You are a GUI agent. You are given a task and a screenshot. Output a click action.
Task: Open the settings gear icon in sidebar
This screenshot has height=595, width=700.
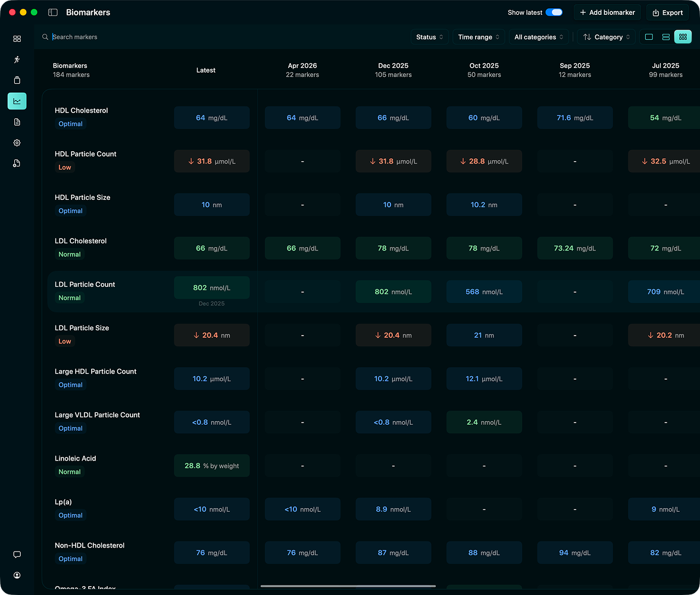click(x=17, y=143)
